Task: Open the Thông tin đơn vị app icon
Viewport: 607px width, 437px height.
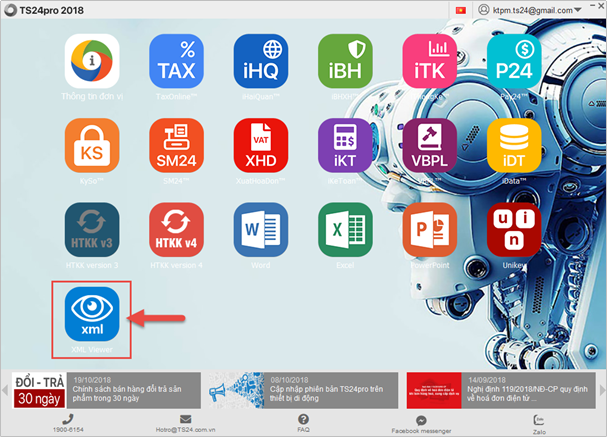Action: [92, 61]
